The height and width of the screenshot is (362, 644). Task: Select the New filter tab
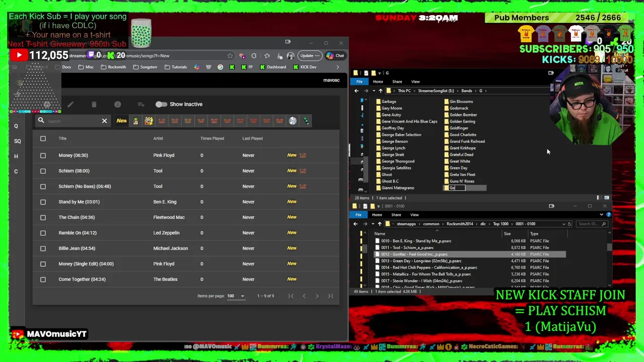pyautogui.click(x=122, y=121)
